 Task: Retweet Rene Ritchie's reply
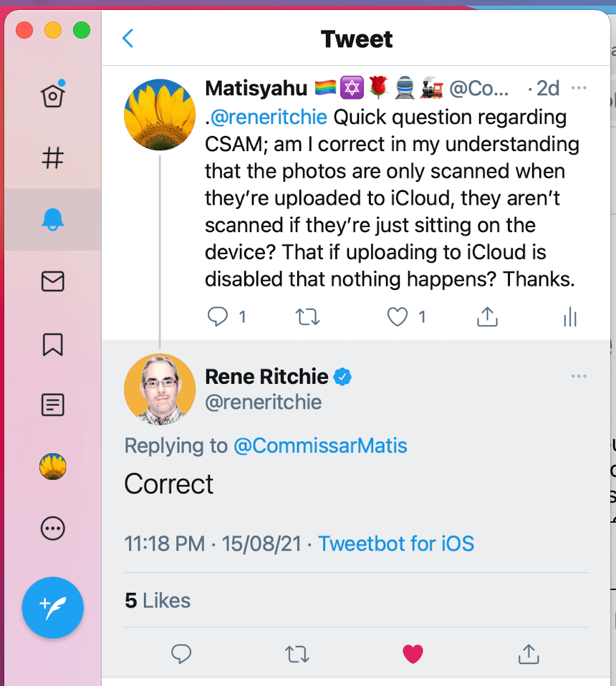tap(297, 653)
